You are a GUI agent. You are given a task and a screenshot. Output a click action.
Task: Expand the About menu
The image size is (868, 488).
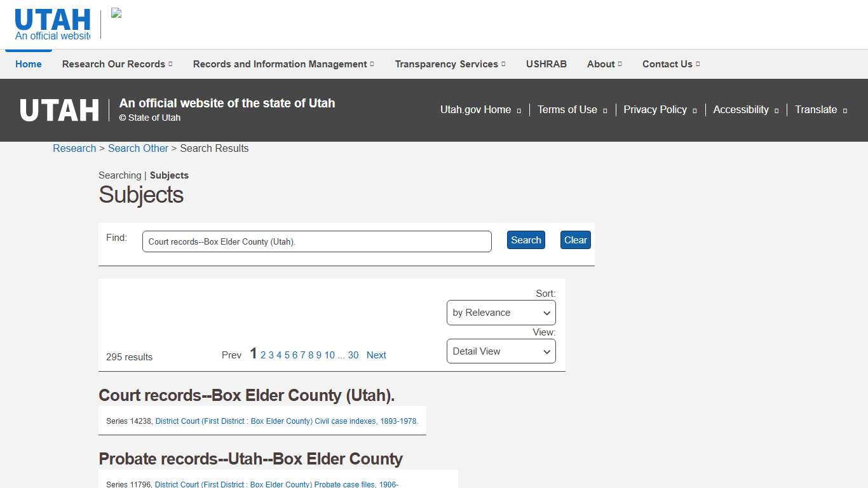(604, 64)
